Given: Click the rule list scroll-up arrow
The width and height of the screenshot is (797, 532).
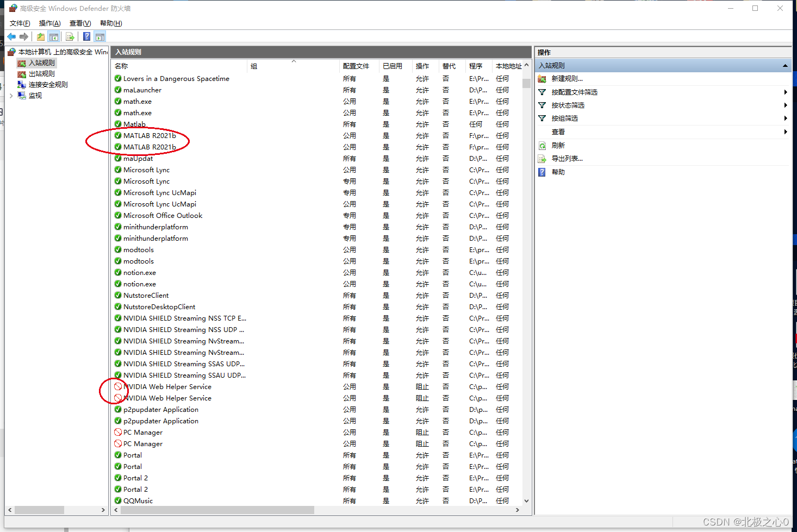Looking at the screenshot, I should pyautogui.click(x=526, y=65).
